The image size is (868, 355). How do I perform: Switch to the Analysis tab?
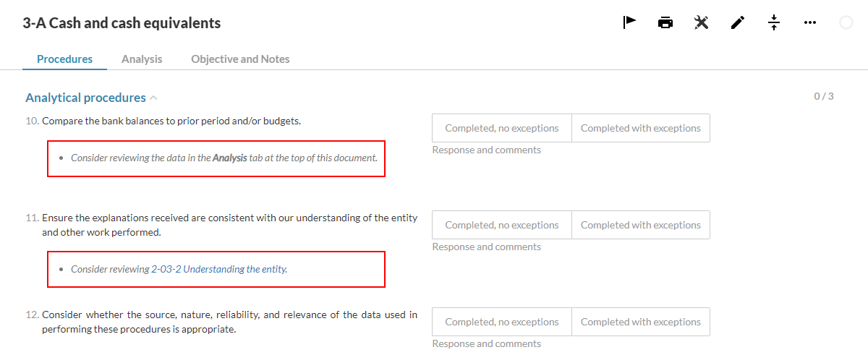142,59
